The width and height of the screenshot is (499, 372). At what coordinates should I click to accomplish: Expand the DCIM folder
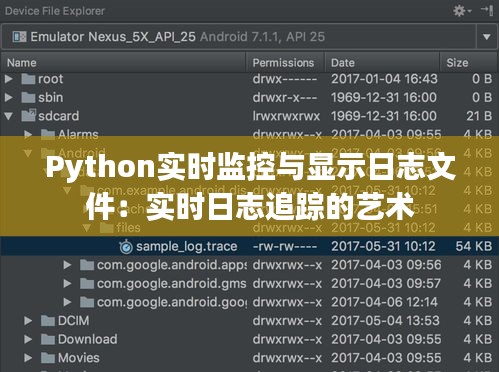28,321
